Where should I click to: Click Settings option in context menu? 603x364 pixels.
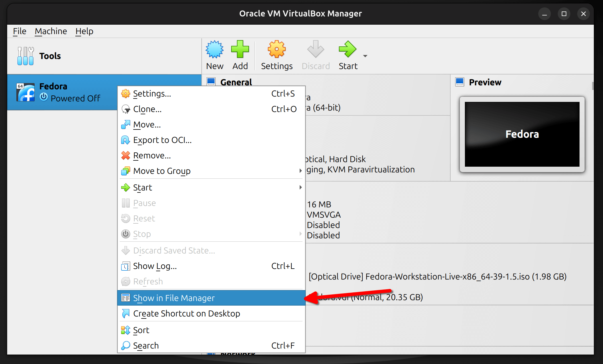click(x=152, y=94)
